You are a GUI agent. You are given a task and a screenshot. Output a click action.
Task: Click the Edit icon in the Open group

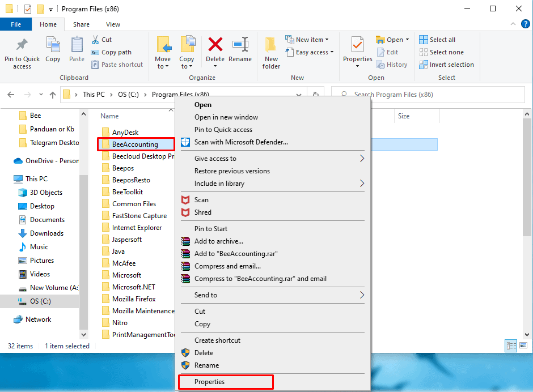380,52
